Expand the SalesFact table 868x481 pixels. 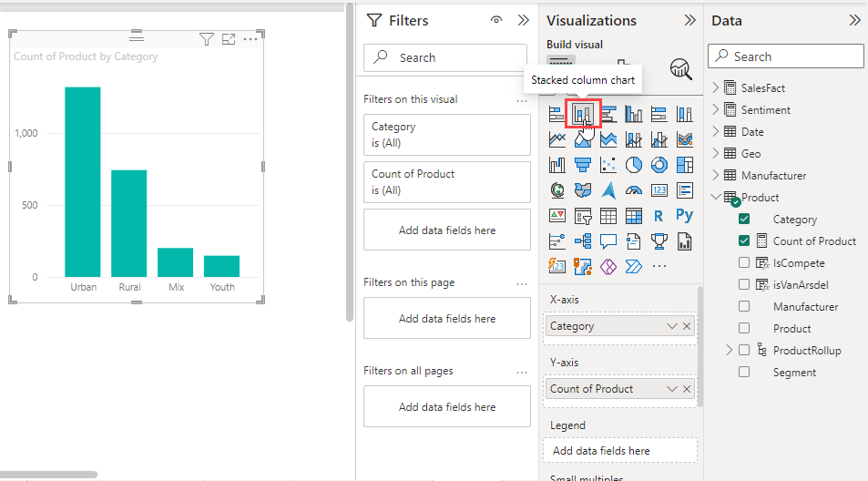pos(715,87)
